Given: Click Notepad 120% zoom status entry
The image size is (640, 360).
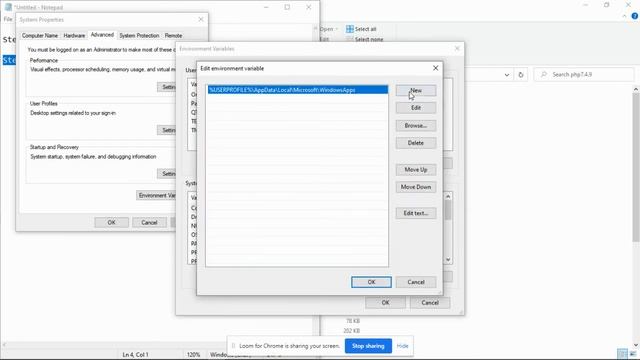Looking at the screenshot, I should tap(193, 355).
